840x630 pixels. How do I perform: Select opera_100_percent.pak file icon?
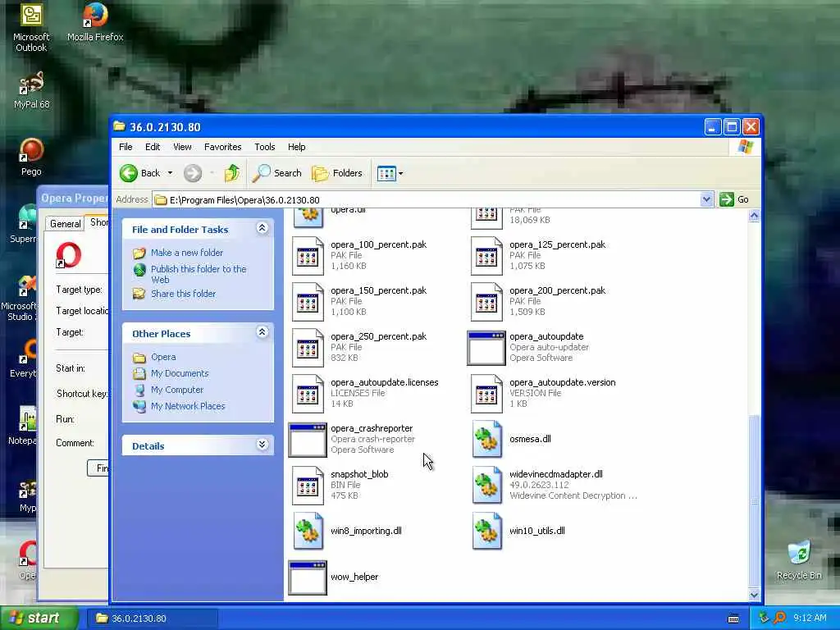[308, 256]
